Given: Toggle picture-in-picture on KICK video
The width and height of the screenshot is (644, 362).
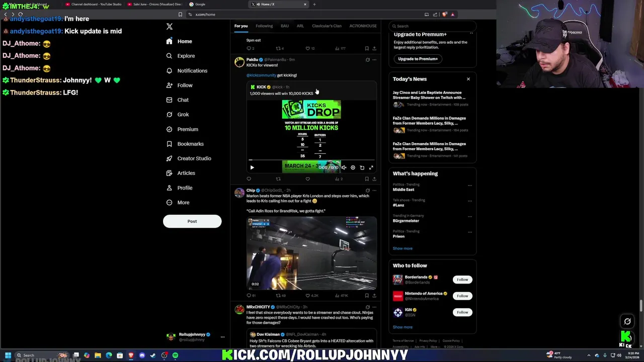Looking at the screenshot, I should 362,167.
